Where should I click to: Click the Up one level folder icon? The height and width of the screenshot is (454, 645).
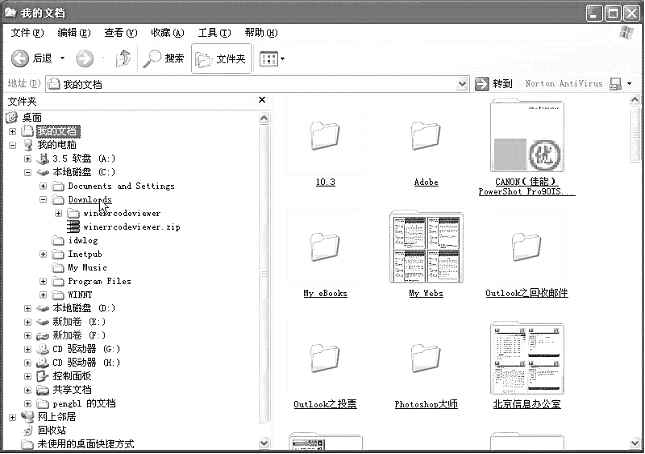click(123, 58)
